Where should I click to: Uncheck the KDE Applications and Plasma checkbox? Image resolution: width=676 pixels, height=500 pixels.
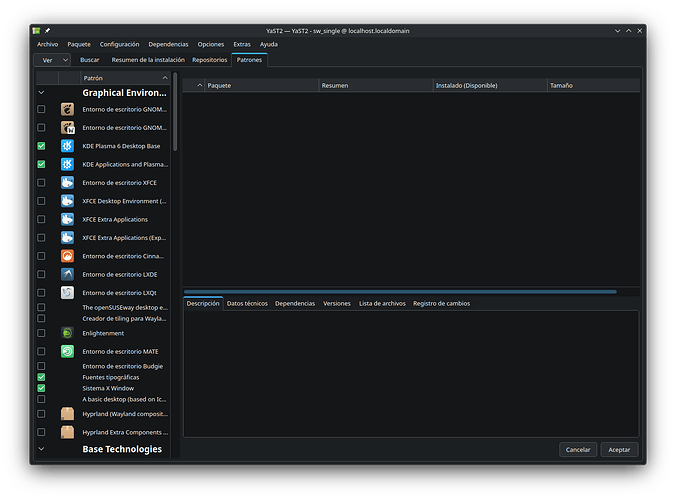click(x=41, y=164)
